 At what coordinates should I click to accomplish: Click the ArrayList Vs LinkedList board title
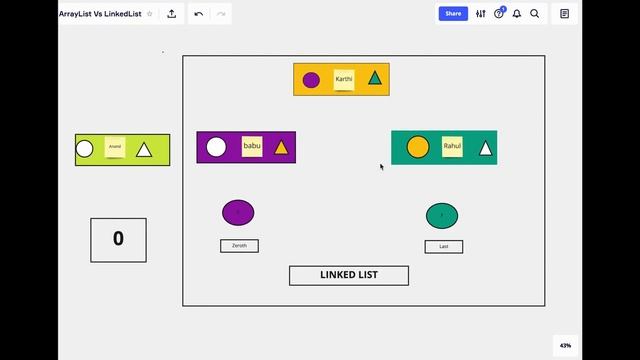coord(100,14)
